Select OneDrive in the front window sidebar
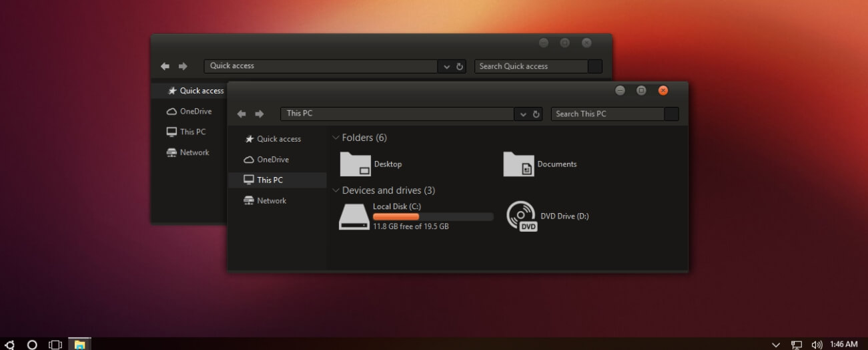Viewport: 868px width, 350px height. [x=277, y=160]
